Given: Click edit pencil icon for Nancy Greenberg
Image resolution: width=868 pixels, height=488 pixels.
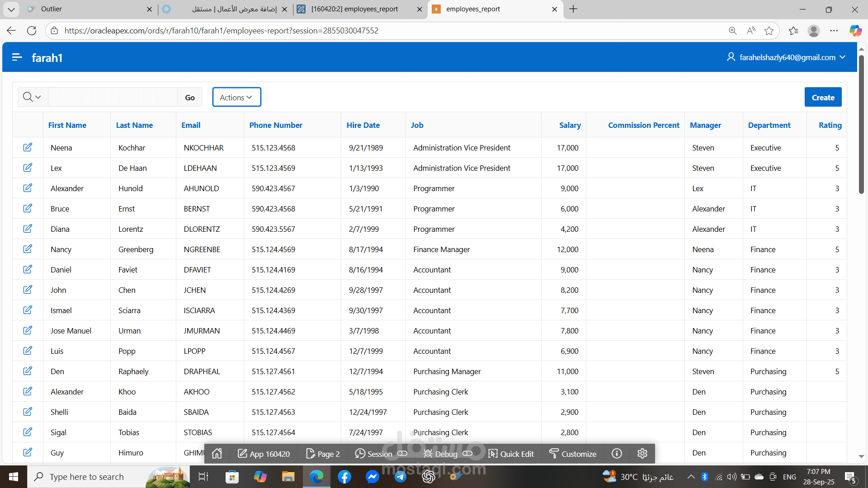Looking at the screenshot, I should (28, 249).
